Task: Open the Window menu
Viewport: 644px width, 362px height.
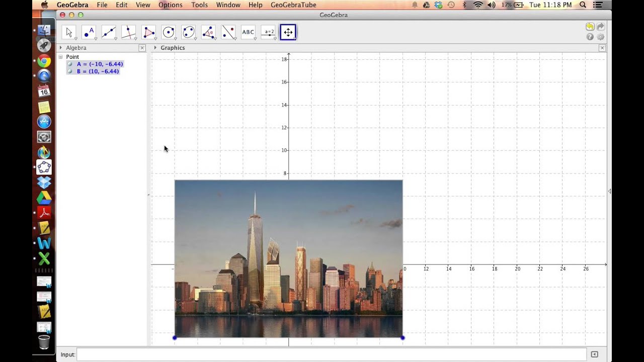Action: 228,5
